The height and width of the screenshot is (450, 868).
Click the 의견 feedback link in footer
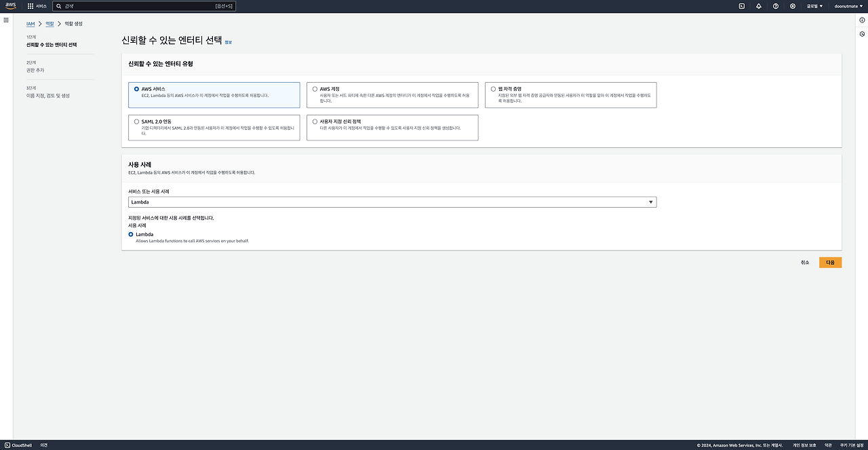tap(43, 445)
